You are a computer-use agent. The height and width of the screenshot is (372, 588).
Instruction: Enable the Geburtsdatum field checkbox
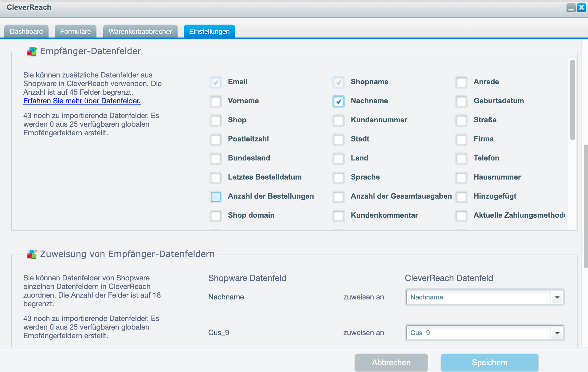[x=461, y=101]
